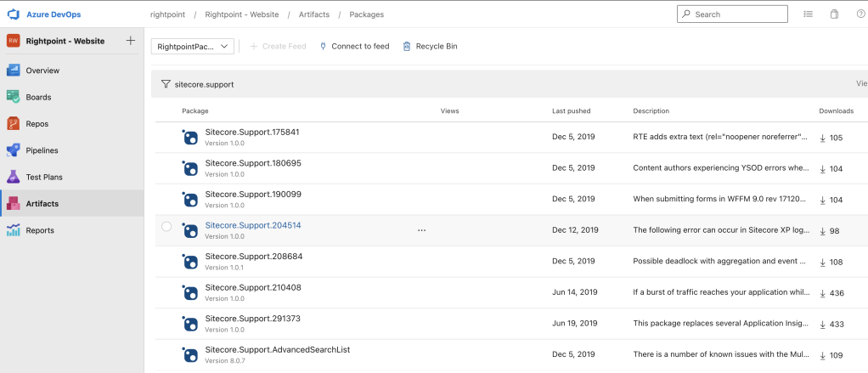
Task: Click the Azure DevOps logo icon
Action: [14, 14]
